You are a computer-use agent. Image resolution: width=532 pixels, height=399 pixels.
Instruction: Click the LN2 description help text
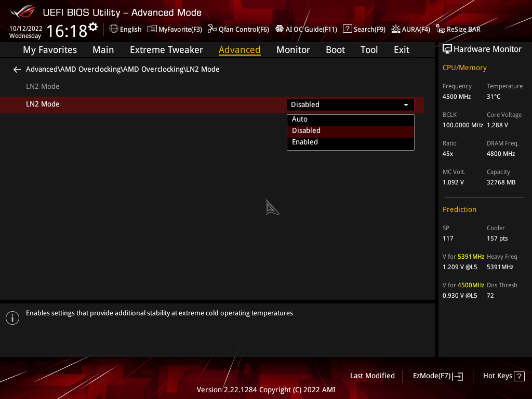coord(159,313)
